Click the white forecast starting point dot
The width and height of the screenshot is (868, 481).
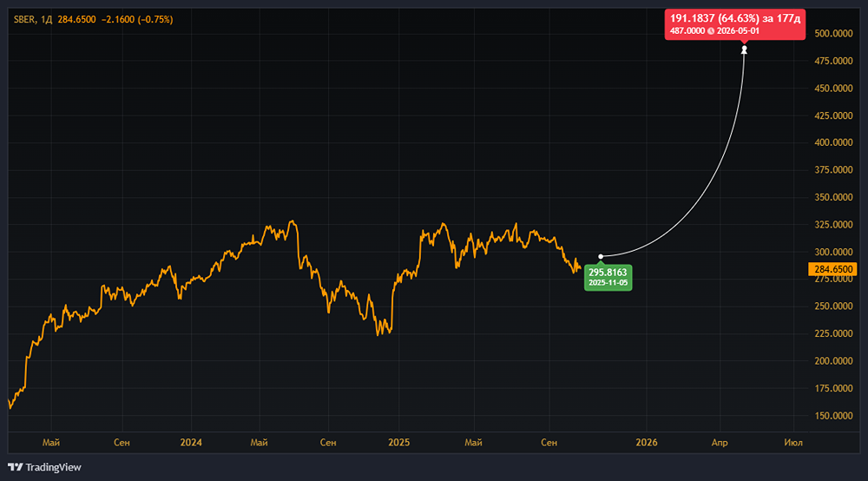(x=601, y=256)
